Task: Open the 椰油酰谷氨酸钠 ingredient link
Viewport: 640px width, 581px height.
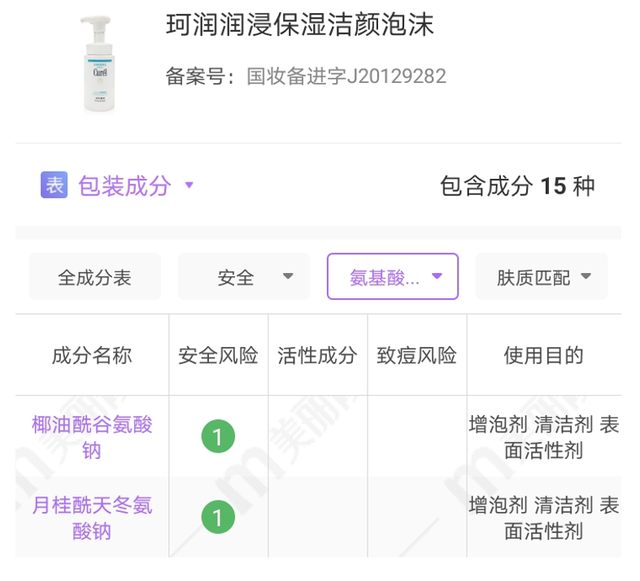Action: 92,437
